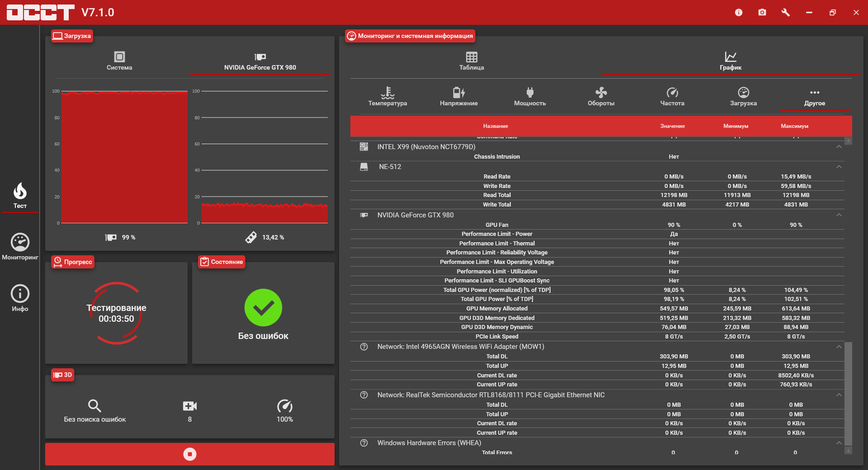Click the GPU usage icon beside 99 %
This screenshot has height=470, width=868.
coord(111,237)
